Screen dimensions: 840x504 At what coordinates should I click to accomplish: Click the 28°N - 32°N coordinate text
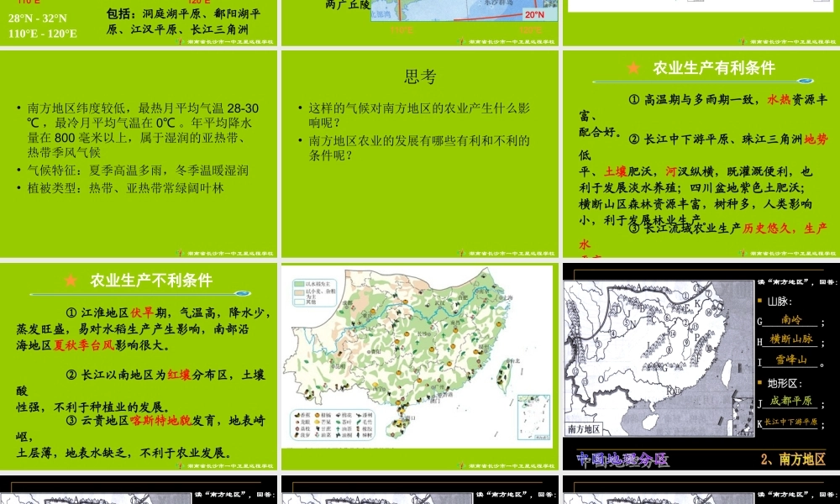[37, 18]
